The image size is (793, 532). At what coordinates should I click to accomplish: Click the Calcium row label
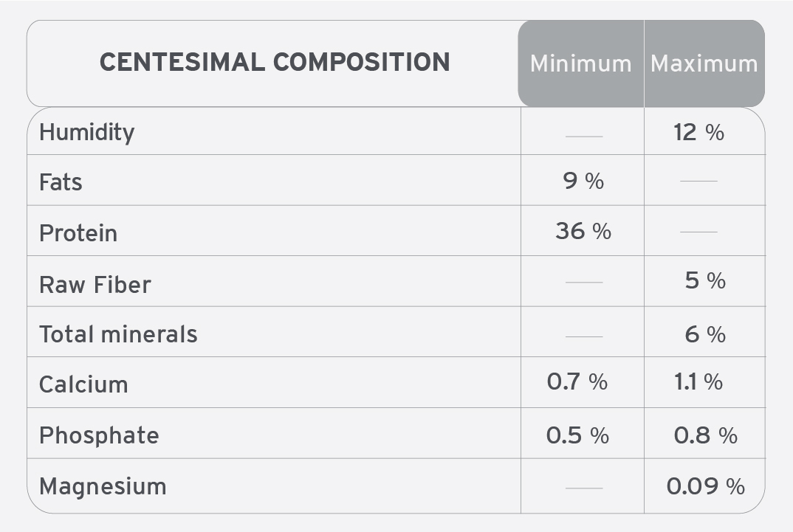[83, 384]
